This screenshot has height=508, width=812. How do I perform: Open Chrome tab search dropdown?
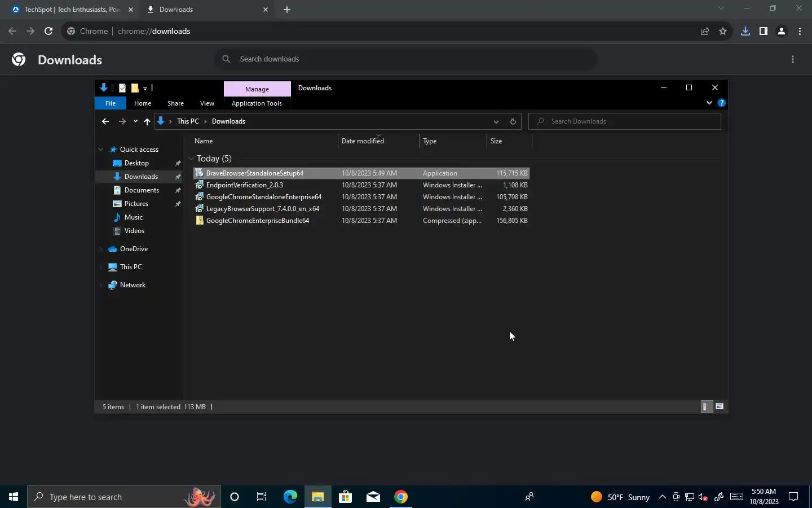[x=721, y=8]
